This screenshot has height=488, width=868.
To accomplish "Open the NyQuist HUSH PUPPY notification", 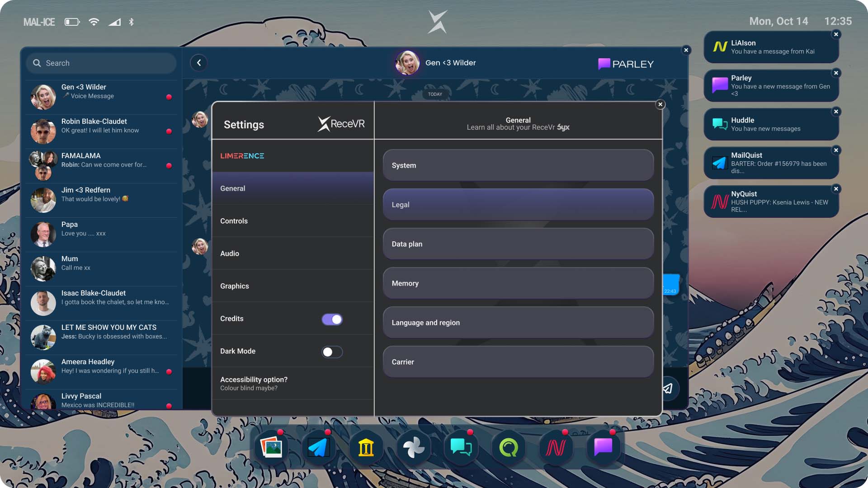I will tap(771, 202).
